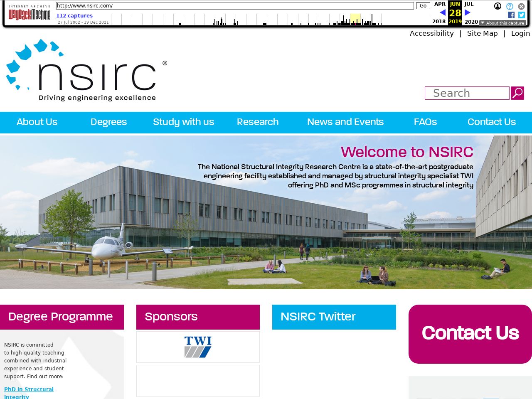The width and height of the screenshot is (532, 399).
Task: Go to previous capture arrow
Action: [442, 12]
